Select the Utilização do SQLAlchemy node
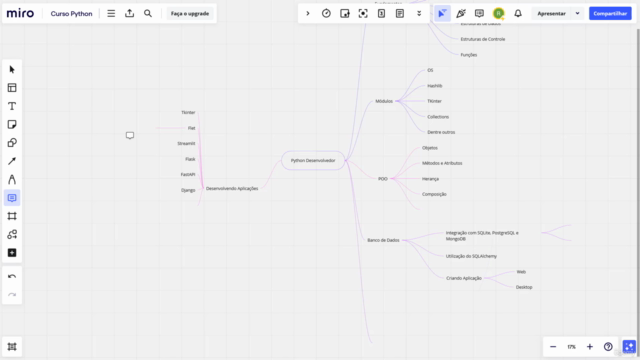 click(x=471, y=256)
